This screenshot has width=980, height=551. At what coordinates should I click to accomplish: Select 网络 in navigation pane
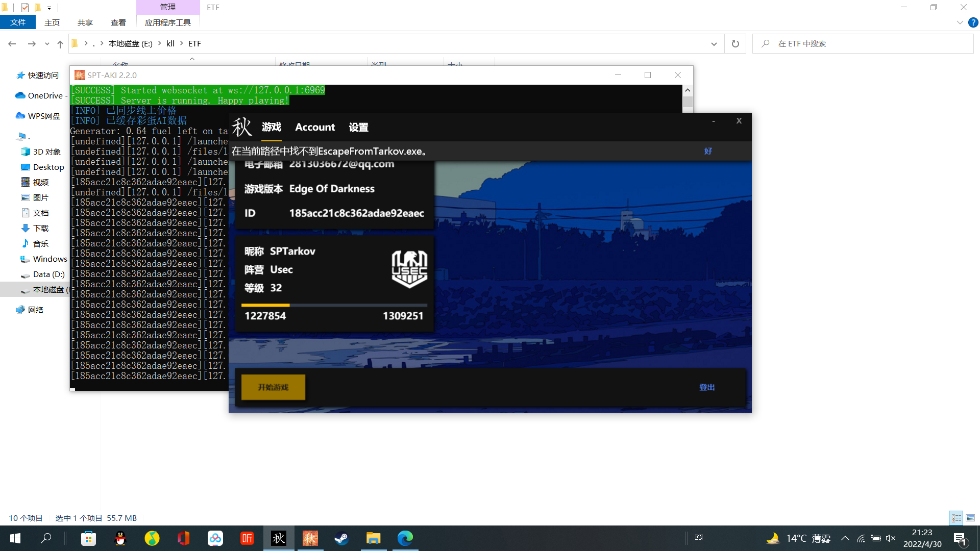click(x=30, y=310)
